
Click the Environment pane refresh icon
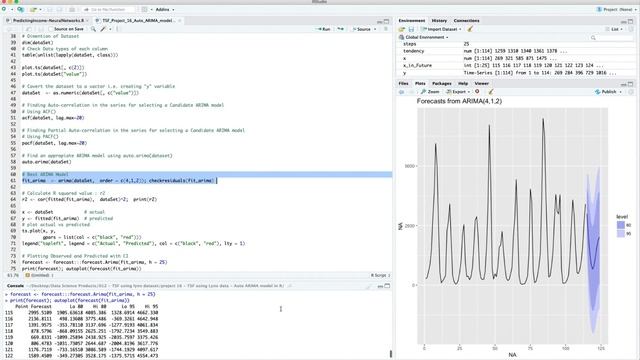click(631, 29)
